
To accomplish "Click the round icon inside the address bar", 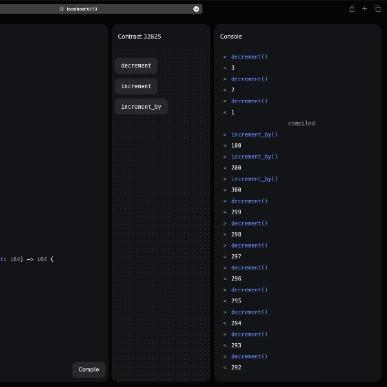I will click(196, 9).
